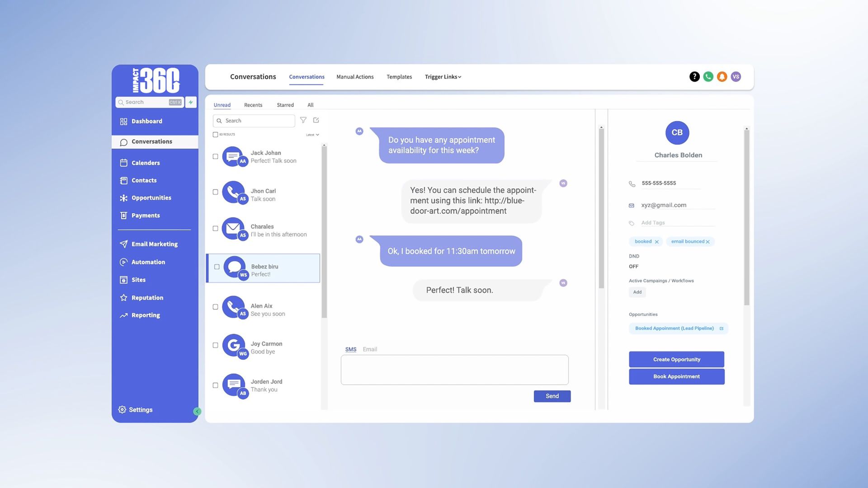Open the Manual Actions tab

point(355,77)
